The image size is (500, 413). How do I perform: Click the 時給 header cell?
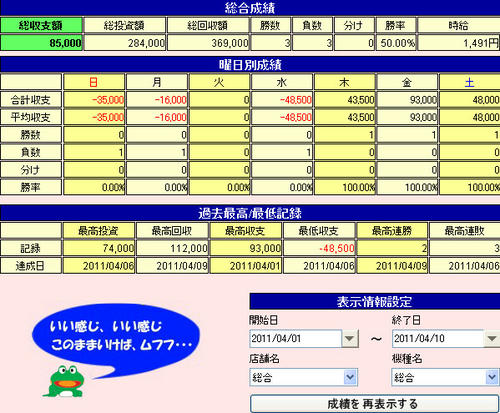click(x=459, y=25)
